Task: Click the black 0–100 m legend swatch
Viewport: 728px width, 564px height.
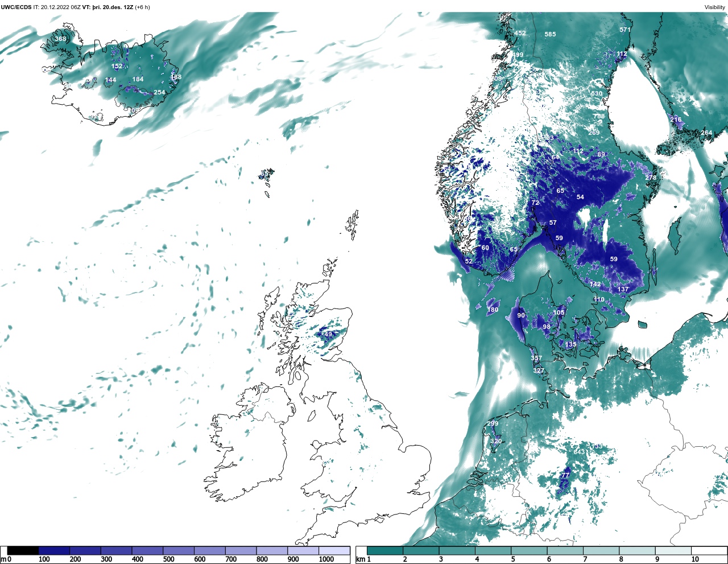Action: (23, 550)
